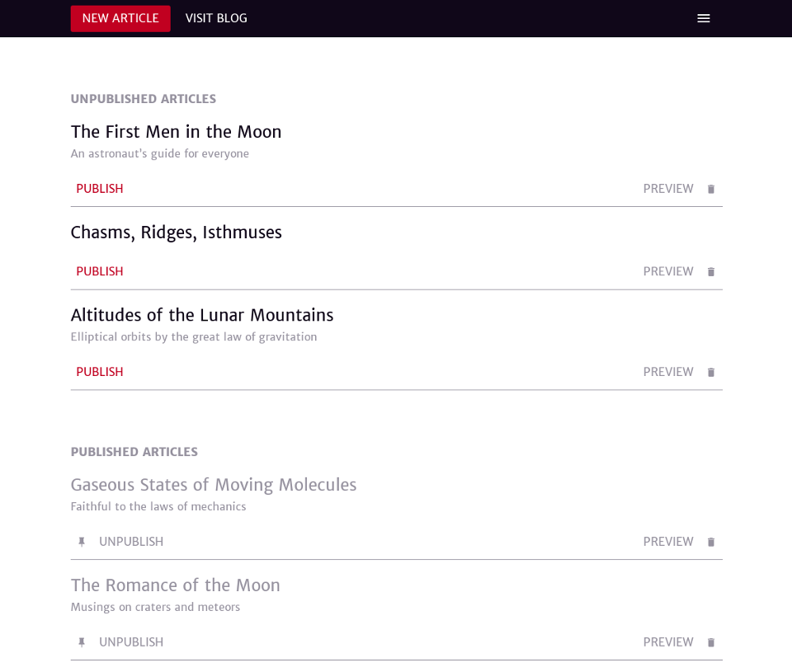Open The Romance of the Moon title
Viewport: 792px width, 672px height.
coord(175,585)
